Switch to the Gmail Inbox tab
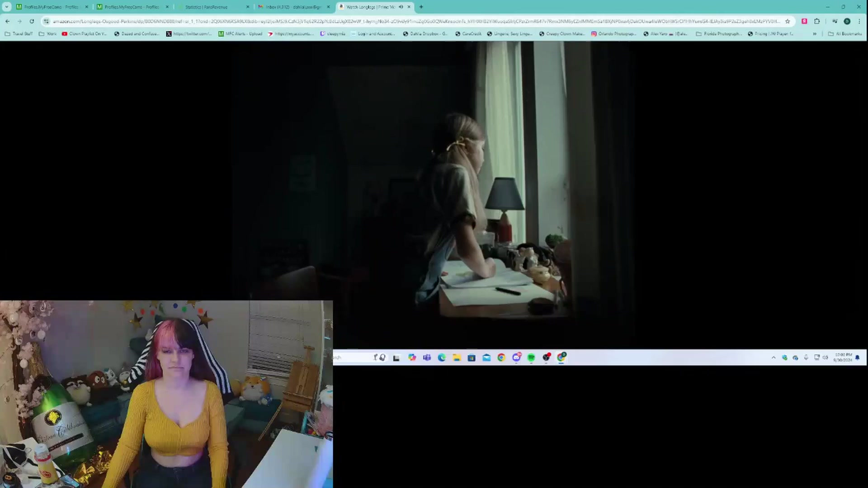The width and height of the screenshot is (868, 488). pos(294,7)
